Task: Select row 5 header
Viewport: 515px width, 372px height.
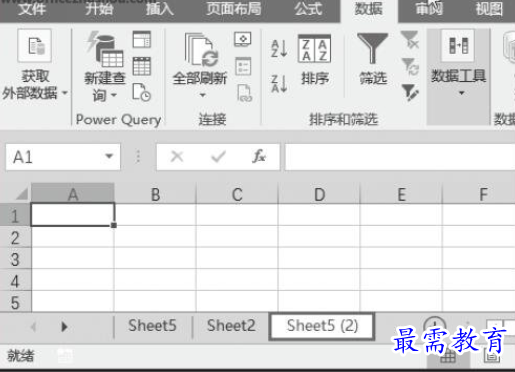Action: tap(15, 302)
